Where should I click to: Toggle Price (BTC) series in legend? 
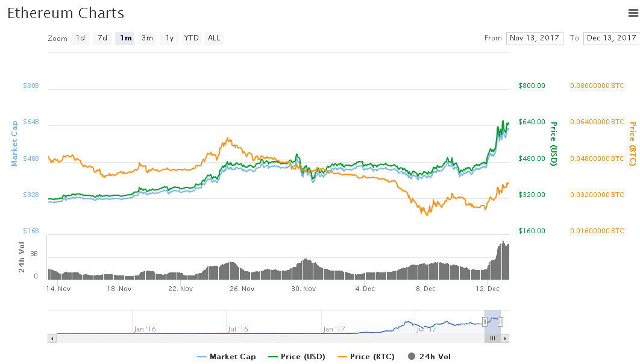[366, 357]
